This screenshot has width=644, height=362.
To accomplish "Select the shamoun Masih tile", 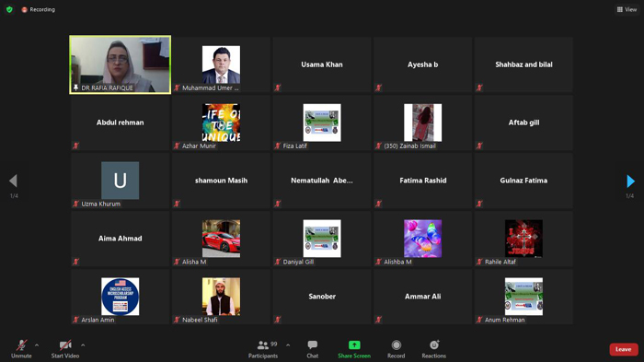I will coord(221,181).
